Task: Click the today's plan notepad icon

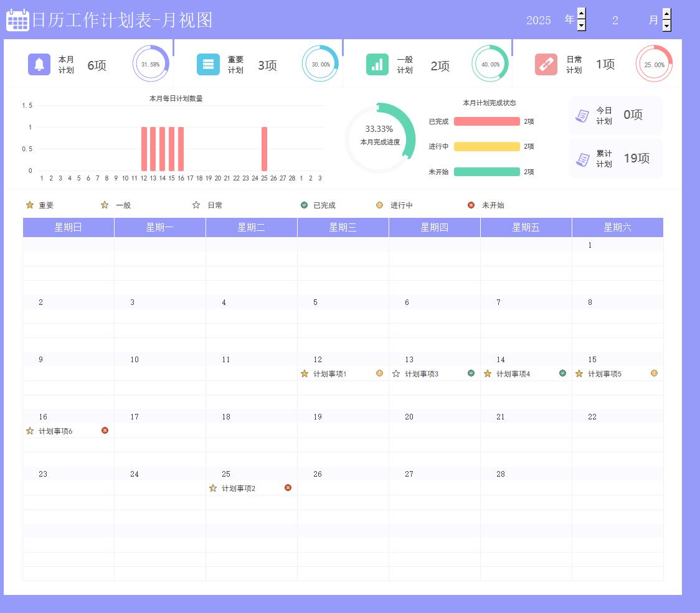Action: tap(582, 116)
